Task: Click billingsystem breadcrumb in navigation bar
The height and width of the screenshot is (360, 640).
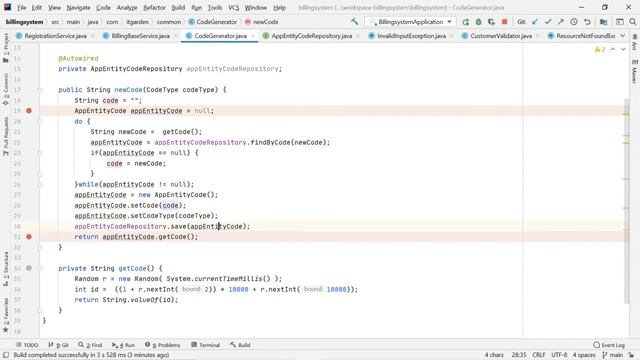Action: pyautogui.click(x=24, y=22)
